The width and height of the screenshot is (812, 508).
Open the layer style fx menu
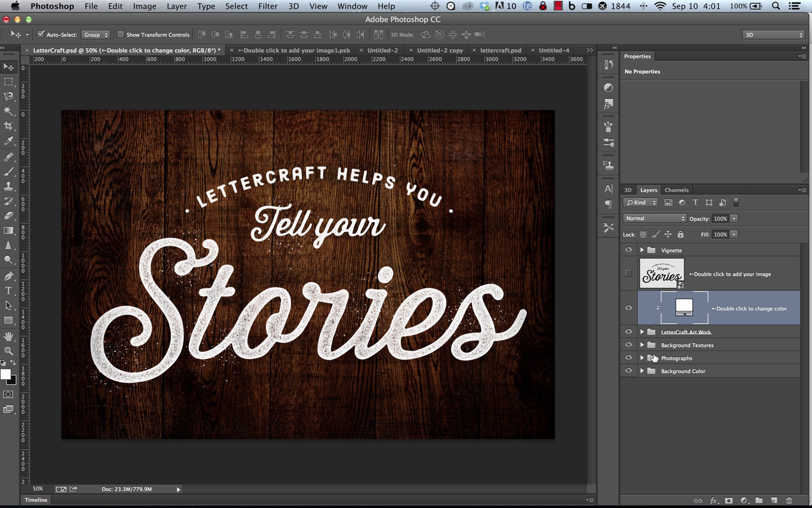coord(714,501)
